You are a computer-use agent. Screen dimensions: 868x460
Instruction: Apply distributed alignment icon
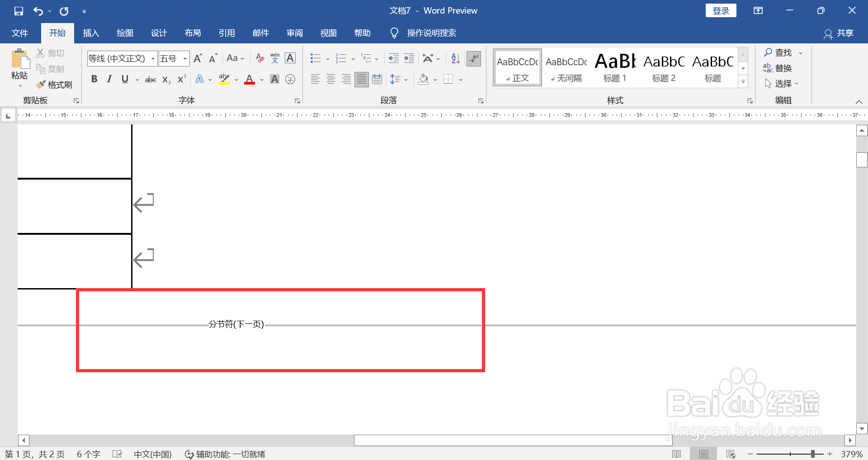(x=377, y=79)
